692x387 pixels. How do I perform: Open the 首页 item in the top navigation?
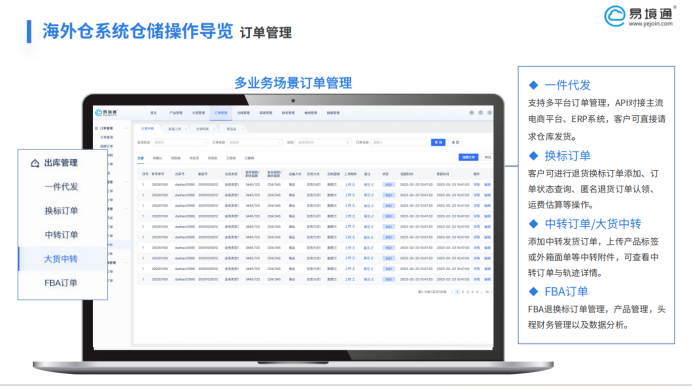[x=154, y=113]
